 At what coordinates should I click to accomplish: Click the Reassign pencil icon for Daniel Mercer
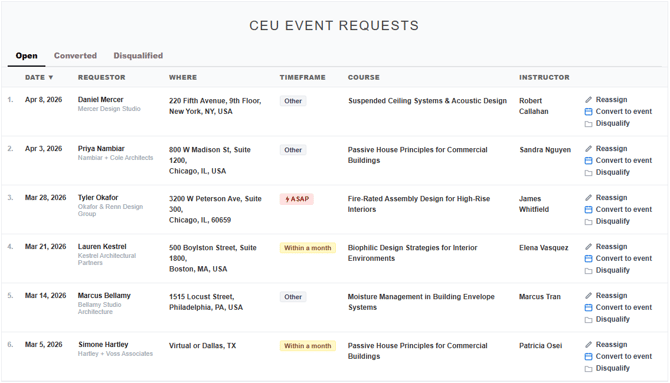point(588,100)
